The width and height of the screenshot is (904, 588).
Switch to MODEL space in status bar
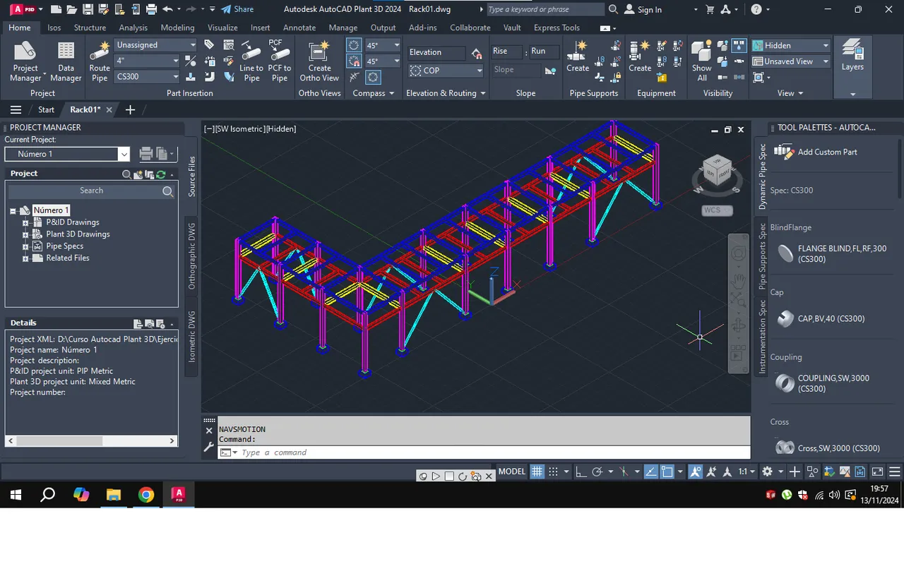pyautogui.click(x=512, y=472)
